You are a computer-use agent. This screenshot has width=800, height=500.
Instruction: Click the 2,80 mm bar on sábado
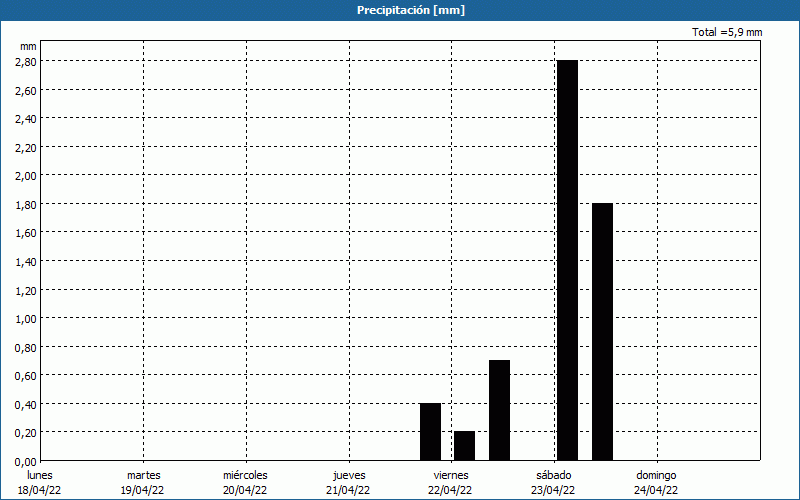(x=567, y=260)
